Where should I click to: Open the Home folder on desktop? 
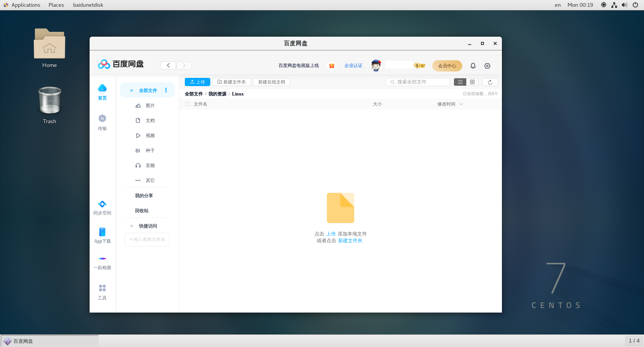coord(49,48)
